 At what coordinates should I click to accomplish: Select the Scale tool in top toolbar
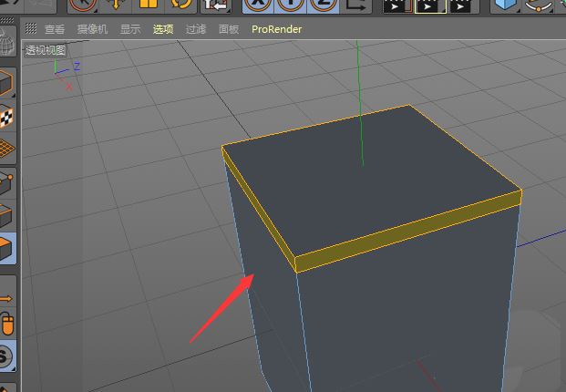pos(149,5)
